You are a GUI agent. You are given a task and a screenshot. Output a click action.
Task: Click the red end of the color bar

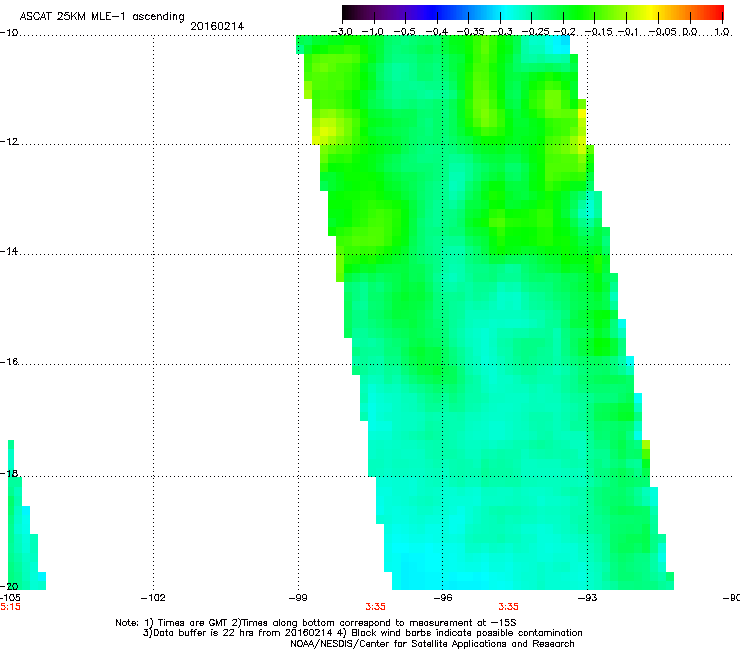pos(715,13)
